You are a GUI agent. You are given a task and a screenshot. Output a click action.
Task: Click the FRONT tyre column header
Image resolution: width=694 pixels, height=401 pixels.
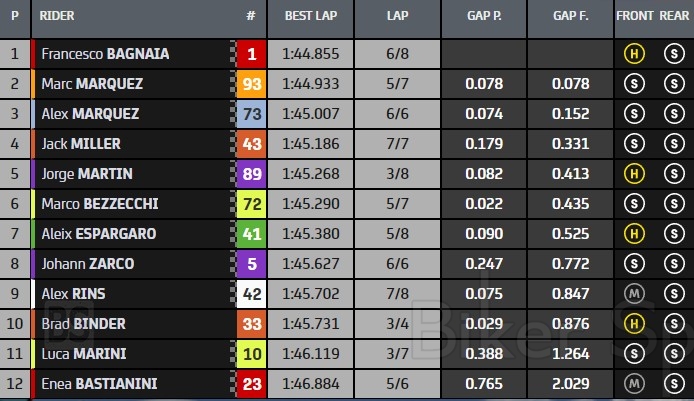[634, 17]
